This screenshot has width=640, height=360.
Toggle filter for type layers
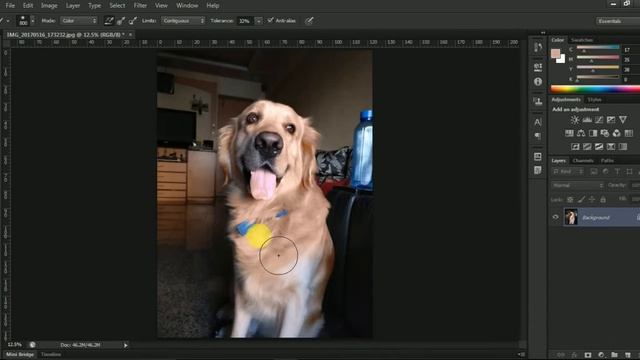click(x=617, y=172)
